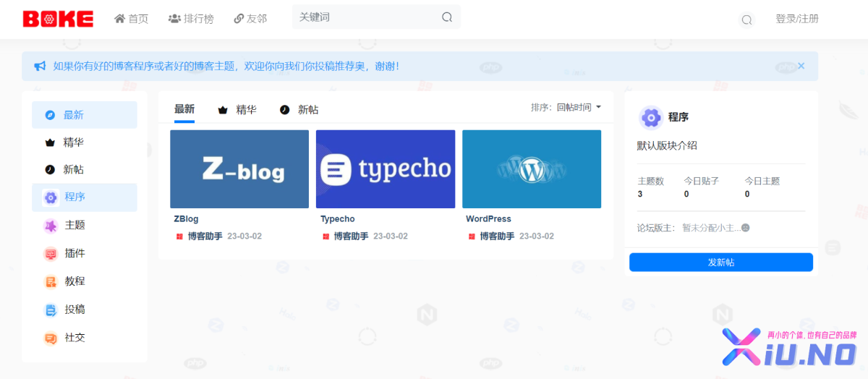This screenshot has width=868, height=379.
Task: Select 社交 in the left sidebar
Action: [85, 338]
